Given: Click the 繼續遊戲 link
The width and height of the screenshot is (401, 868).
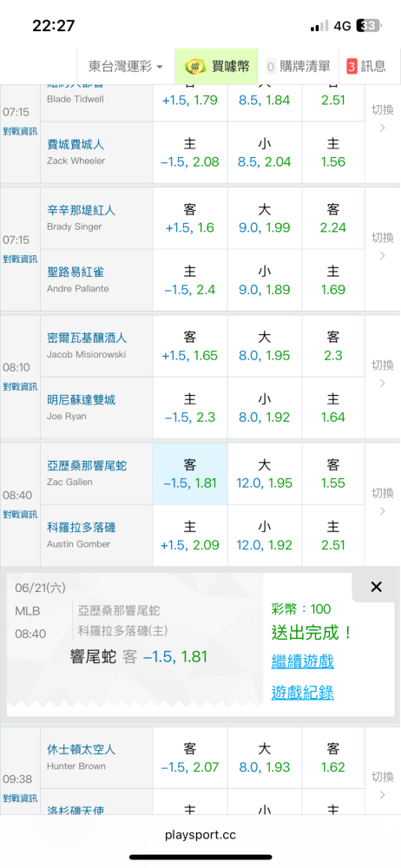Looking at the screenshot, I should (x=302, y=661).
